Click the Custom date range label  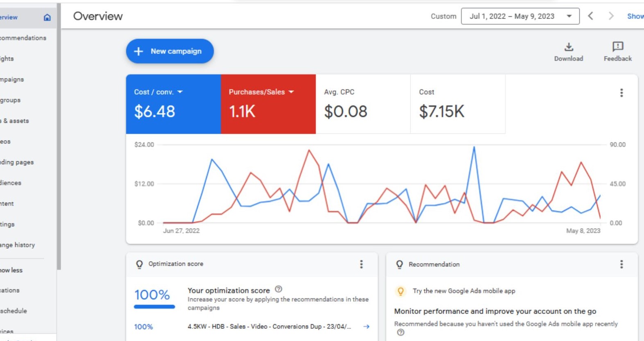[444, 16]
